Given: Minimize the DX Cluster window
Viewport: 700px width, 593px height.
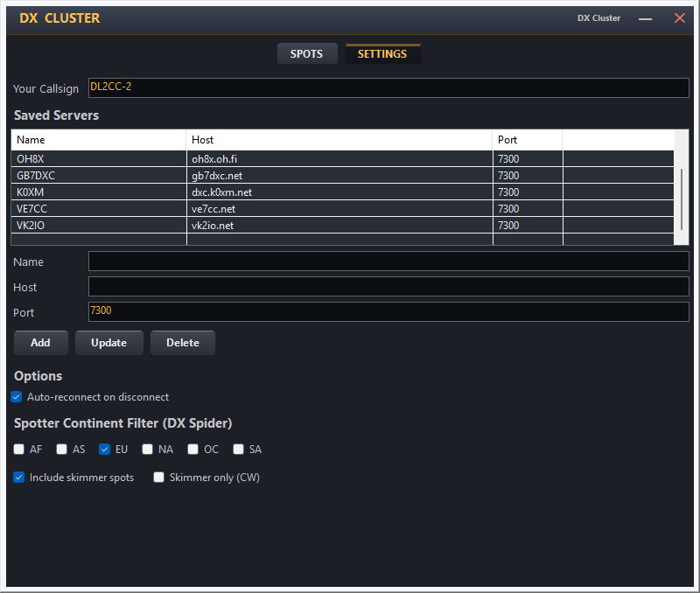Looking at the screenshot, I should (645, 18).
